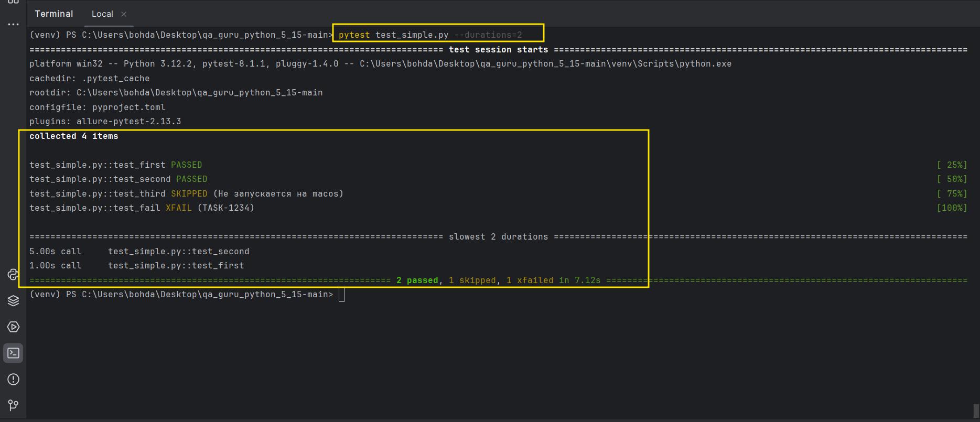Open the Git version control icon
This screenshot has height=422, width=980.
pos(13,405)
